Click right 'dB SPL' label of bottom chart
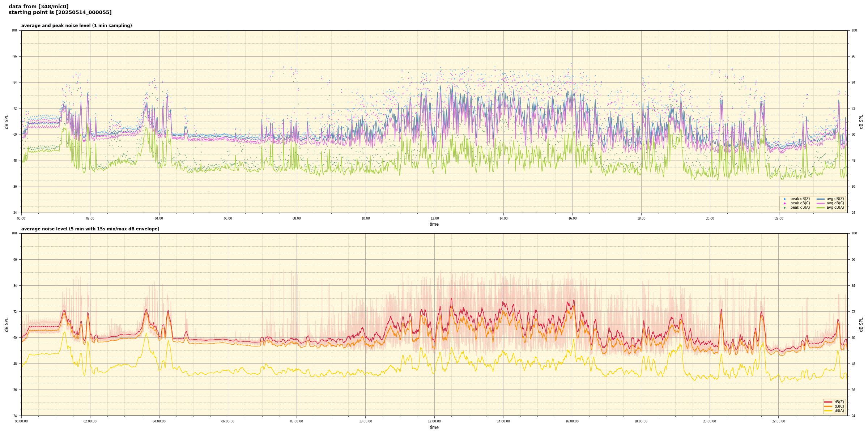 tap(861, 324)
